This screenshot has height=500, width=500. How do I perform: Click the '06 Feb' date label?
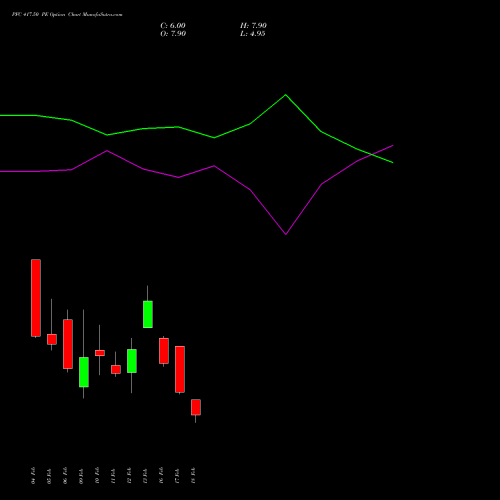(x=65, y=476)
